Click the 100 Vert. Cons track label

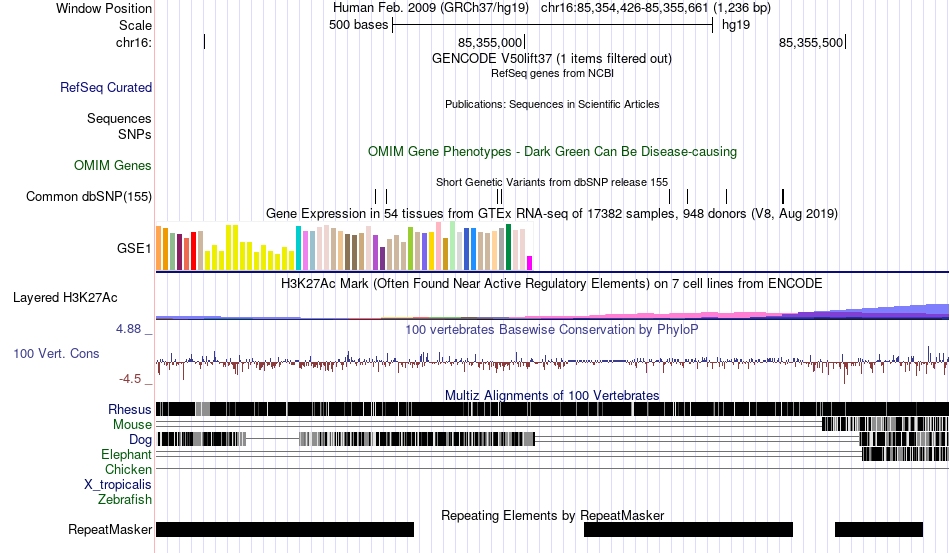(x=56, y=353)
